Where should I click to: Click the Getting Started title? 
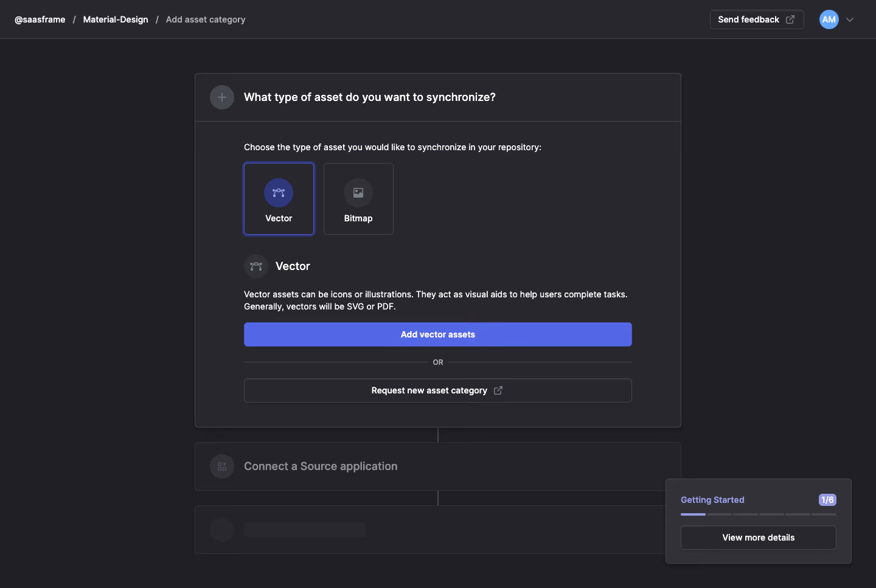(x=712, y=500)
